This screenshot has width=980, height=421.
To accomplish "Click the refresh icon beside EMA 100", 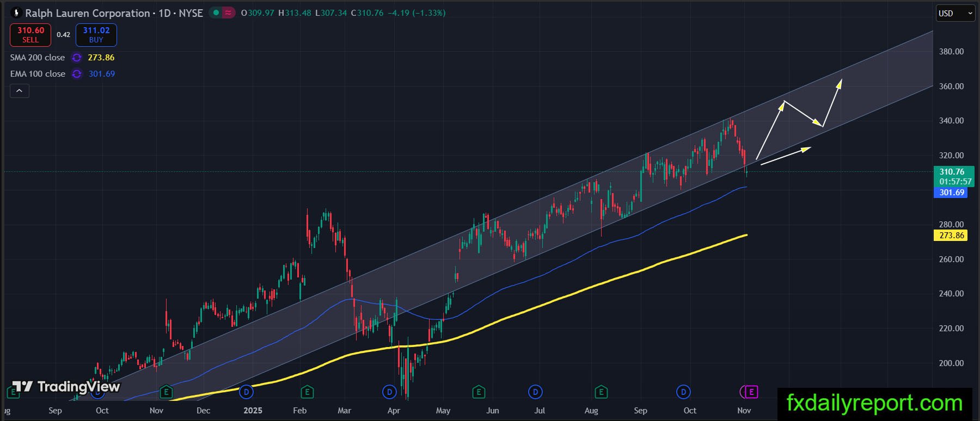I will [x=77, y=74].
